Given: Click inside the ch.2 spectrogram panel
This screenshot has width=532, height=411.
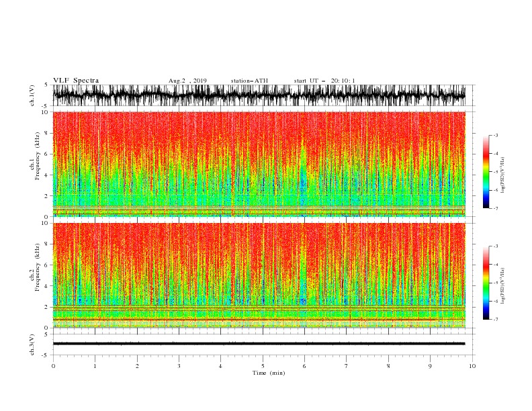Looking at the screenshot, I should tap(259, 275).
